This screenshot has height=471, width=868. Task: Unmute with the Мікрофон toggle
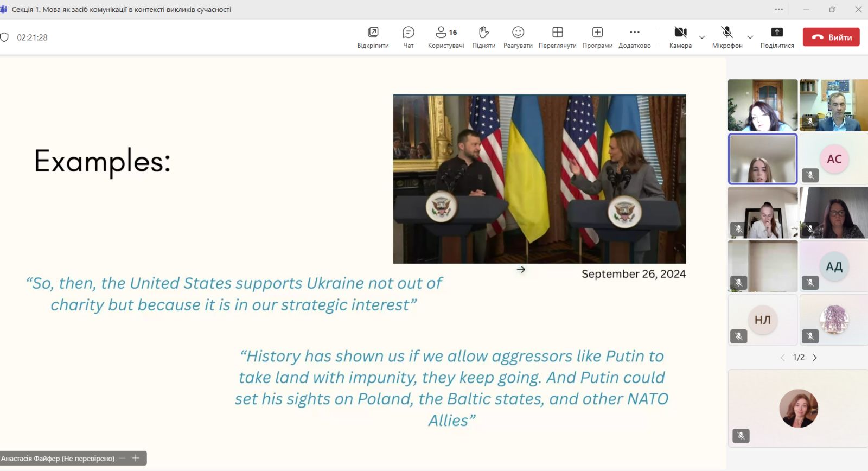[727, 37]
